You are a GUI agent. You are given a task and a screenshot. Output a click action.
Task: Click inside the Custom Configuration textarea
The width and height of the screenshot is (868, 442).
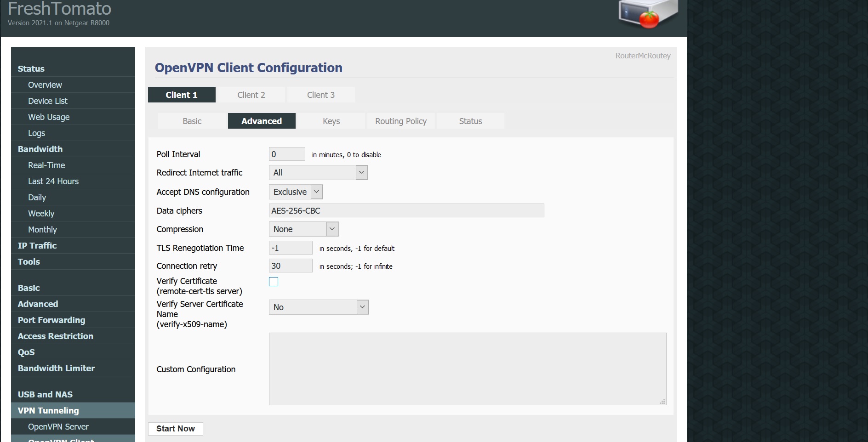pos(468,369)
